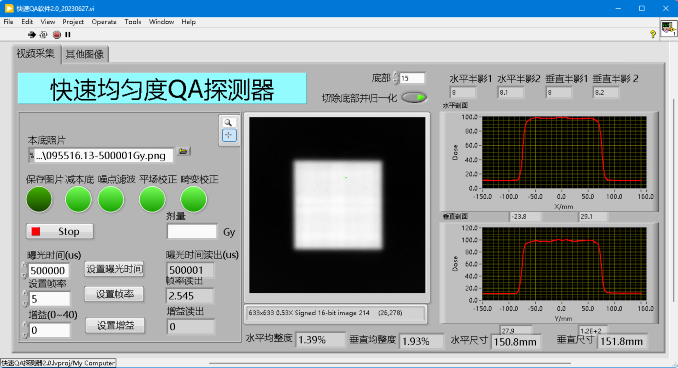Pause the running VI
The height and width of the screenshot is (368, 678).
click(x=68, y=35)
